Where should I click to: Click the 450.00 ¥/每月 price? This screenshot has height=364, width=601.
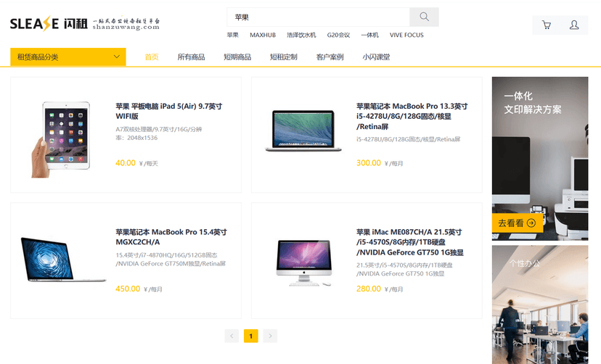coord(139,289)
